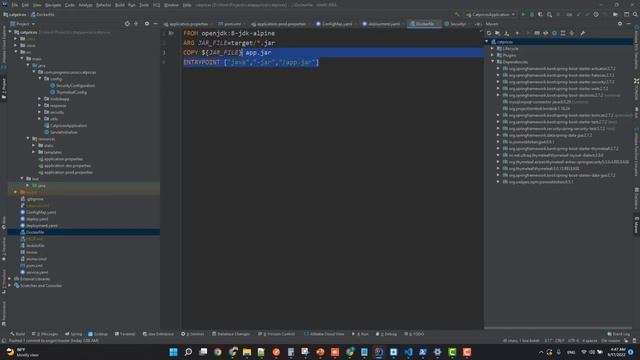Image resolution: width=640 pixels, height=360 pixels.
Task: Open Project panel settings gear
Action: [147, 24]
